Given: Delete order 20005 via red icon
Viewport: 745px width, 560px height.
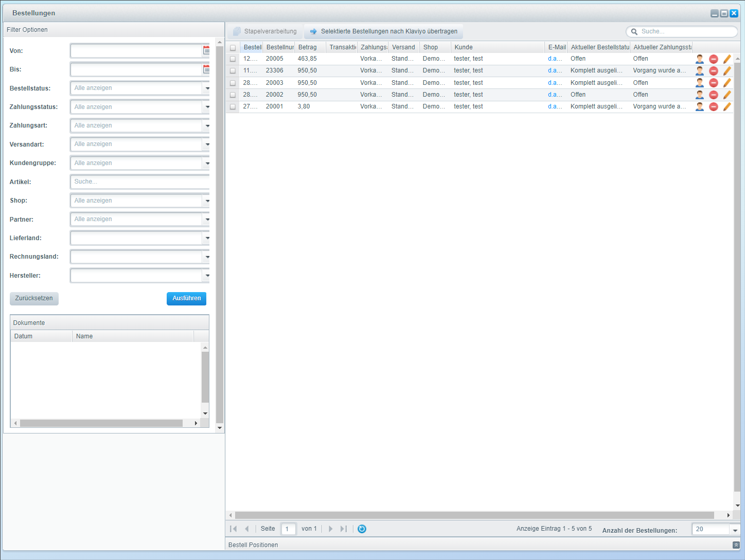Looking at the screenshot, I should (714, 59).
